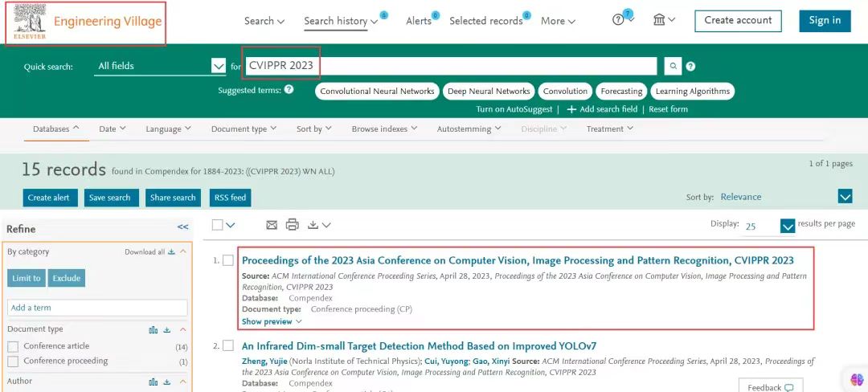The width and height of the screenshot is (868, 392).
Task: Collapse the Refine panel with the double arrow
Action: [x=182, y=227]
